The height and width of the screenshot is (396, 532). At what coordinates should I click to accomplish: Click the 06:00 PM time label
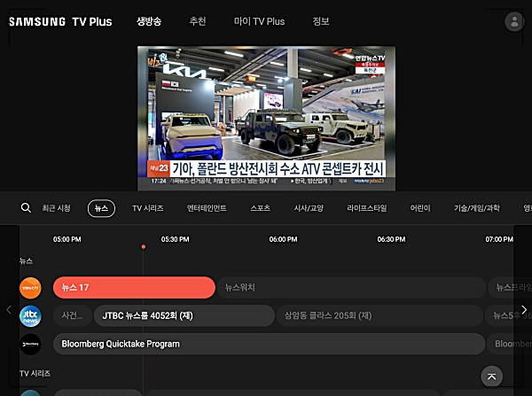(x=284, y=239)
